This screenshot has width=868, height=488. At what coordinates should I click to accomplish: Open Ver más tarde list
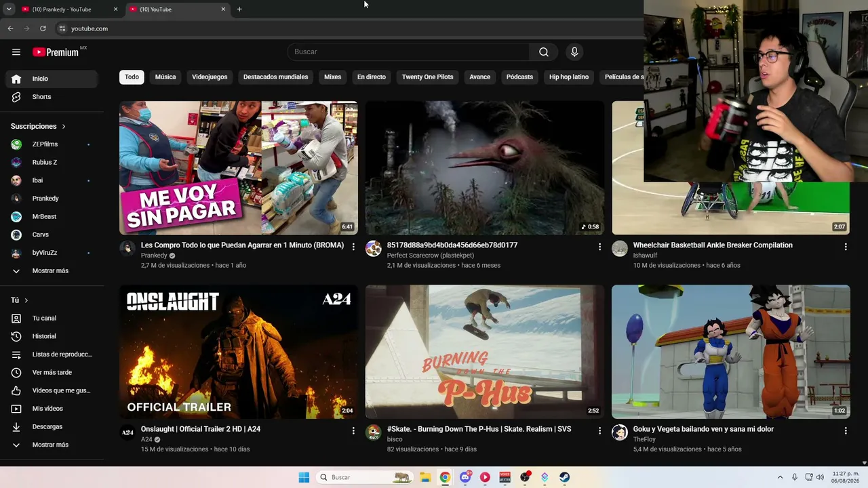tap(52, 373)
